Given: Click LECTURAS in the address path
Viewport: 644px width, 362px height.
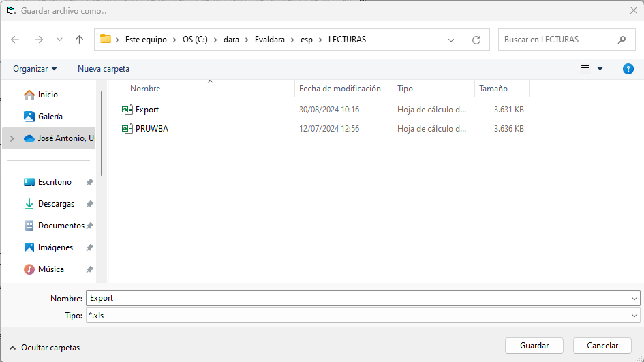Looking at the screenshot, I should (347, 40).
